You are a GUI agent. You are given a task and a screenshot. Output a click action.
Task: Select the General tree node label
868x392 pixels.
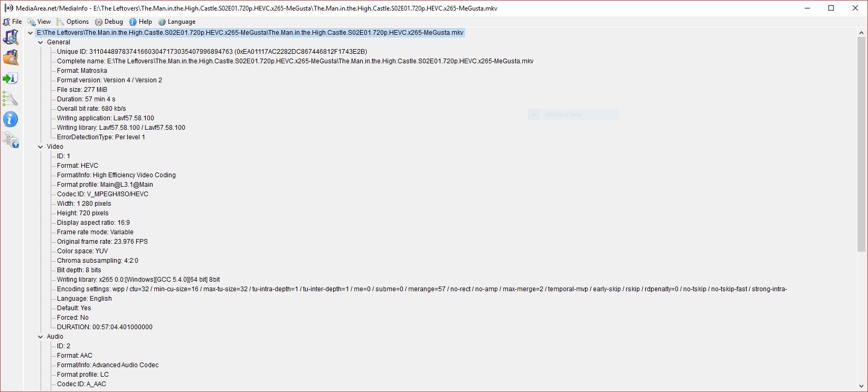pyautogui.click(x=58, y=42)
